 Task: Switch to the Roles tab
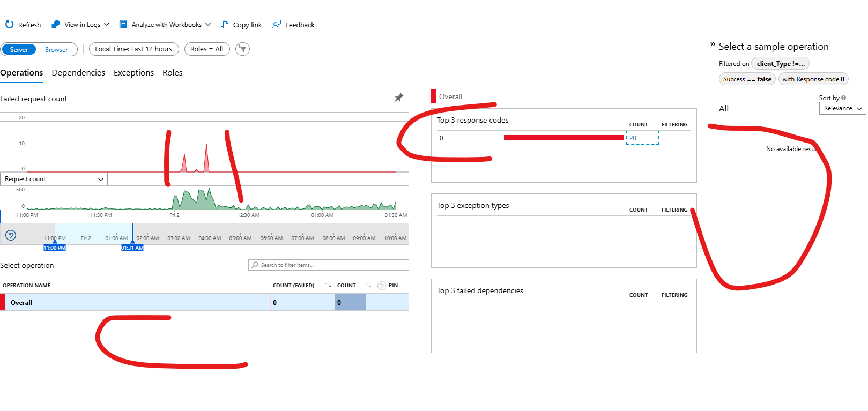coord(173,73)
